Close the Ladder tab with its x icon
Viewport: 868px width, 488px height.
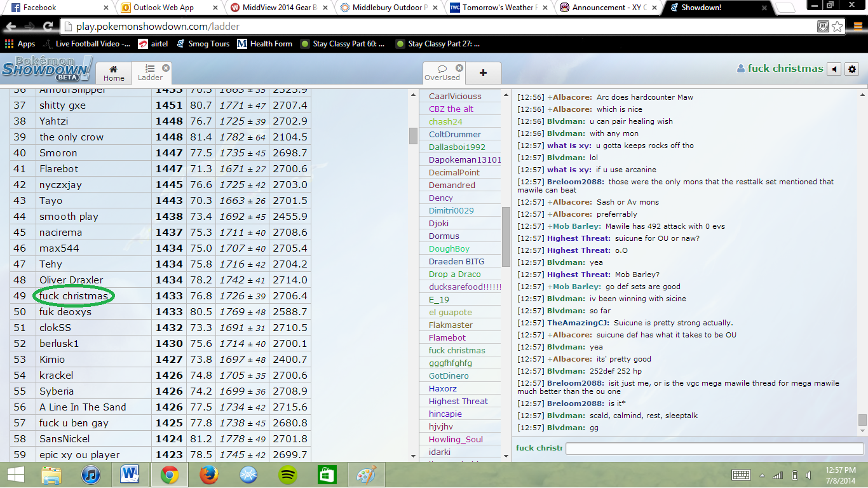[x=166, y=68]
